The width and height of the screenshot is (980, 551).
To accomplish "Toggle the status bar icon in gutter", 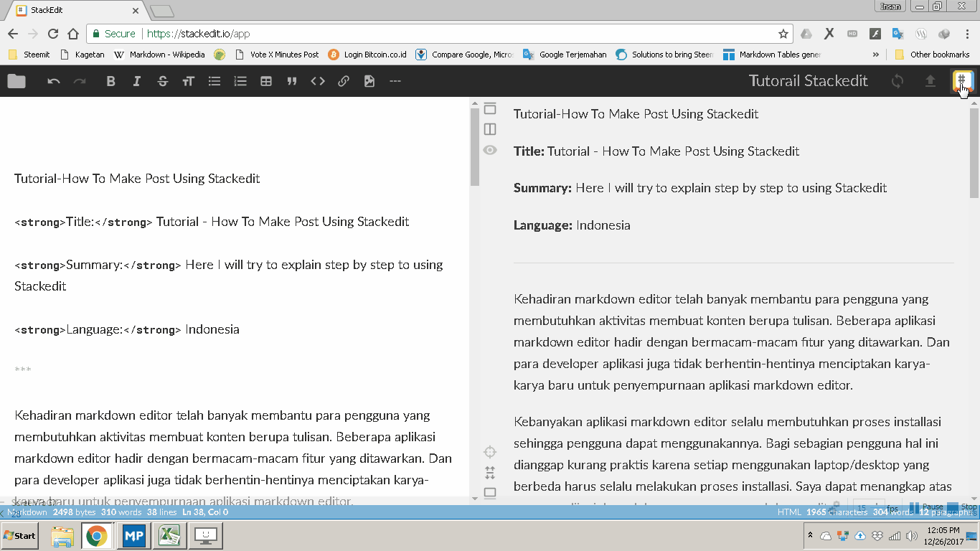I will click(x=490, y=493).
